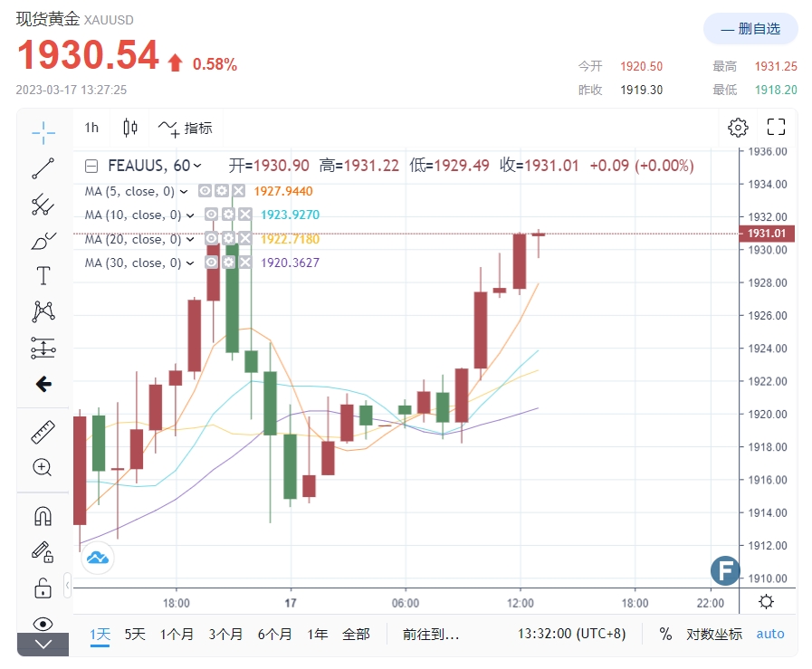812x669 pixels.
Task: Select the brush drawing tool
Action: coord(43,241)
